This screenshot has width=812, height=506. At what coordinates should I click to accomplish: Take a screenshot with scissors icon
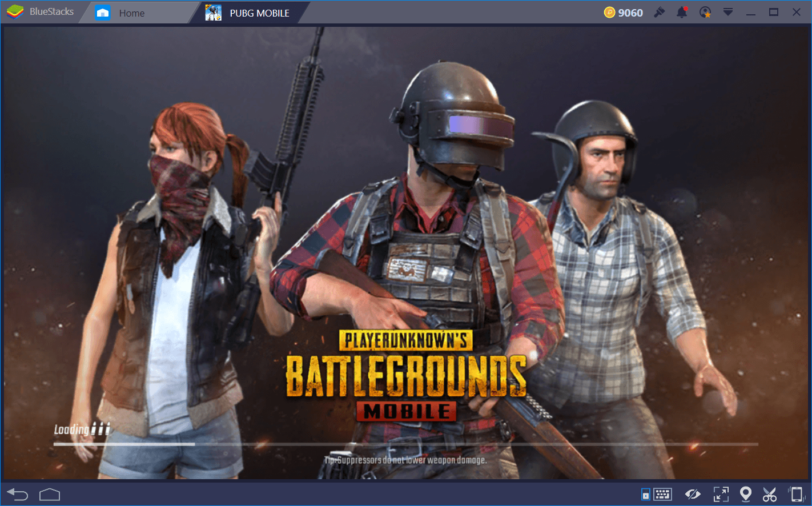point(770,494)
